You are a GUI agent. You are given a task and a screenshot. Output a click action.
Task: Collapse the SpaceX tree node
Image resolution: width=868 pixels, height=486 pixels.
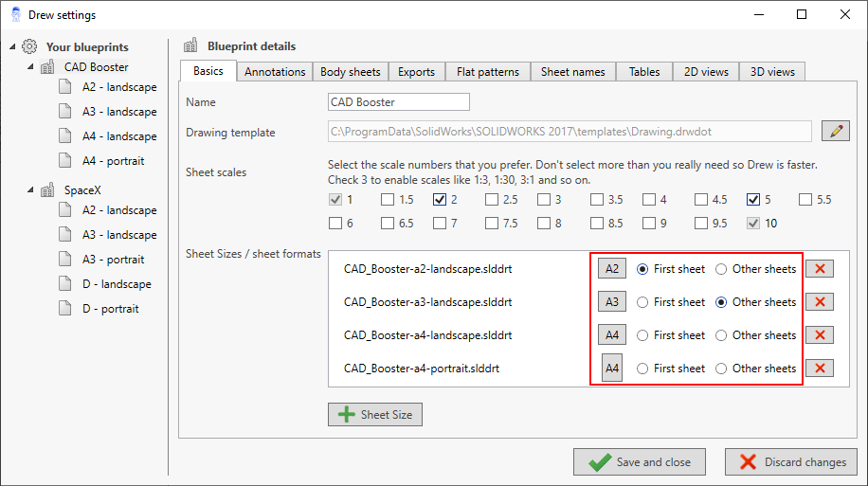(30, 189)
